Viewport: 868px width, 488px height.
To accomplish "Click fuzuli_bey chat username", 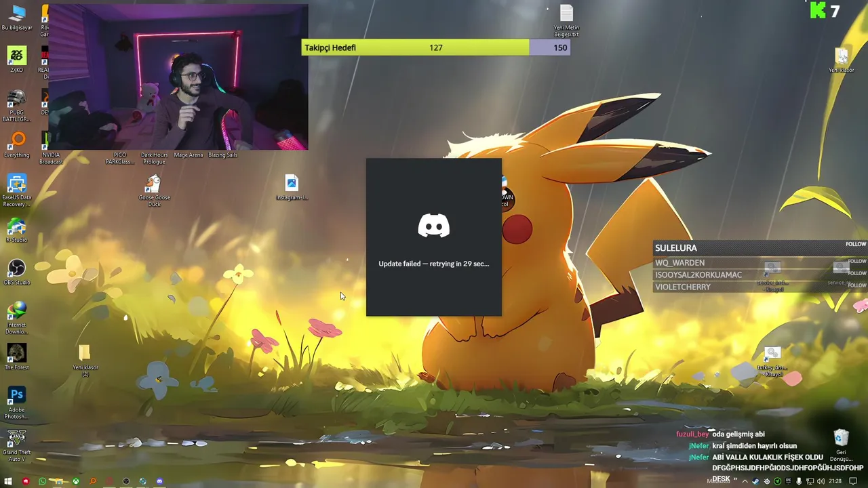I will pyautogui.click(x=692, y=434).
